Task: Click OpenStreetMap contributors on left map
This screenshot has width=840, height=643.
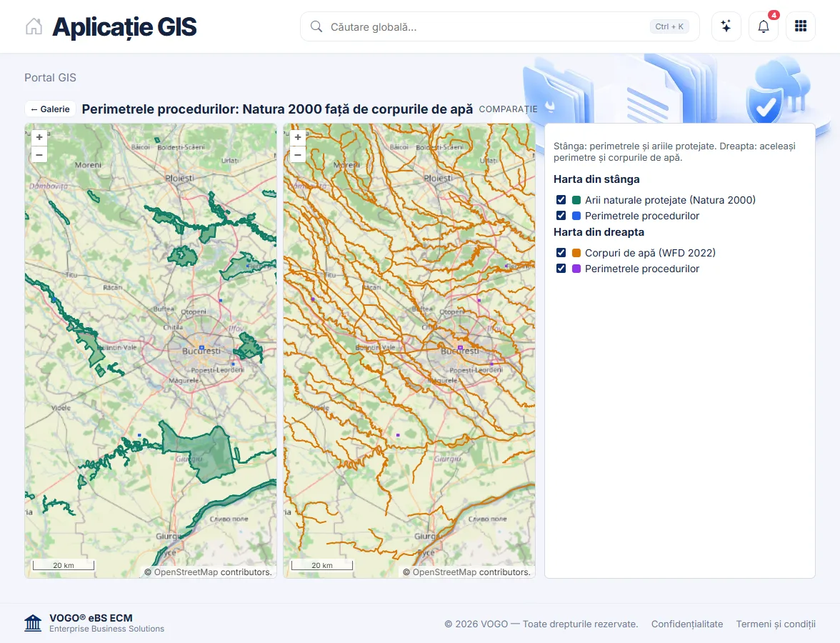Action: pos(213,572)
